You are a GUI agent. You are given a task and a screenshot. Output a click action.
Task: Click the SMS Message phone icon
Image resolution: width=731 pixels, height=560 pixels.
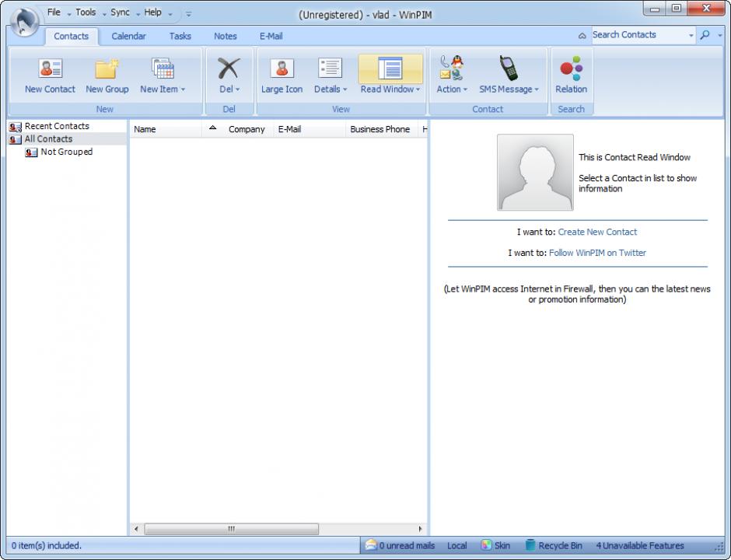[508, 68]
